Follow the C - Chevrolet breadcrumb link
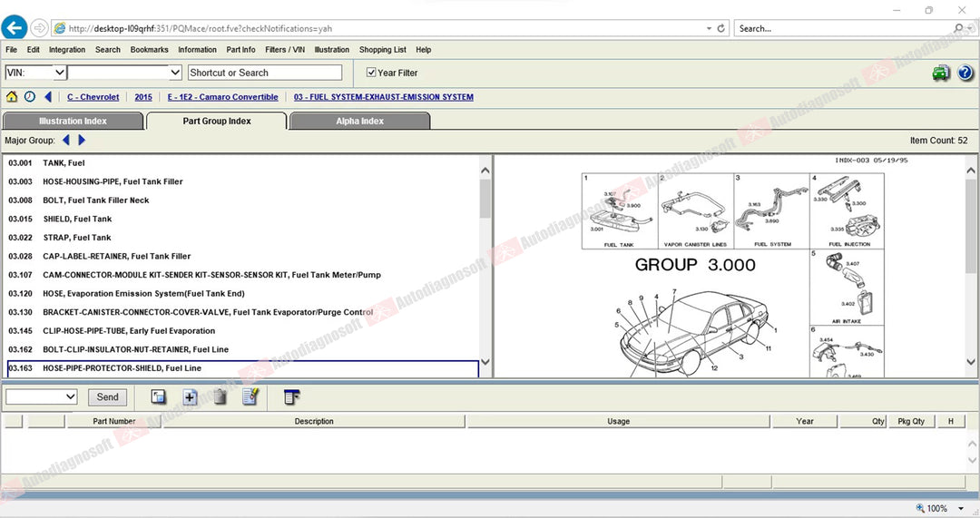The width and height of the screenshot is (980, 518). click(93, 97)
